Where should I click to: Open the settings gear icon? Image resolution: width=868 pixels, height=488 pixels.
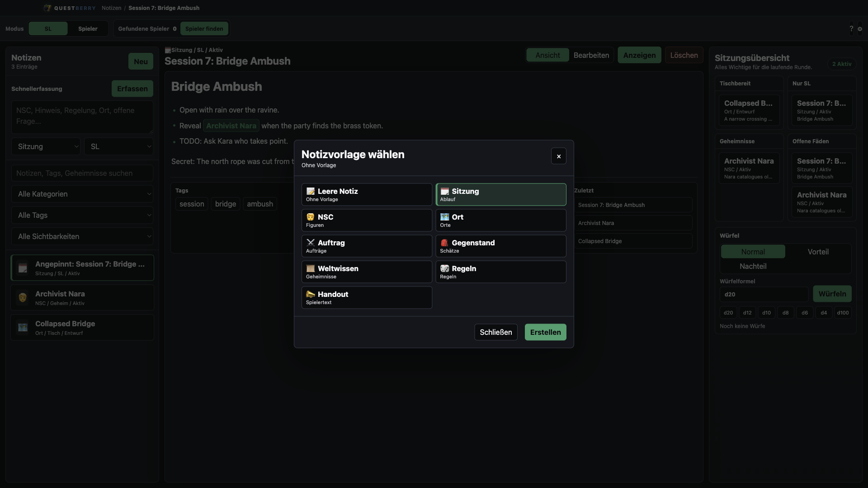pos(860,28)
